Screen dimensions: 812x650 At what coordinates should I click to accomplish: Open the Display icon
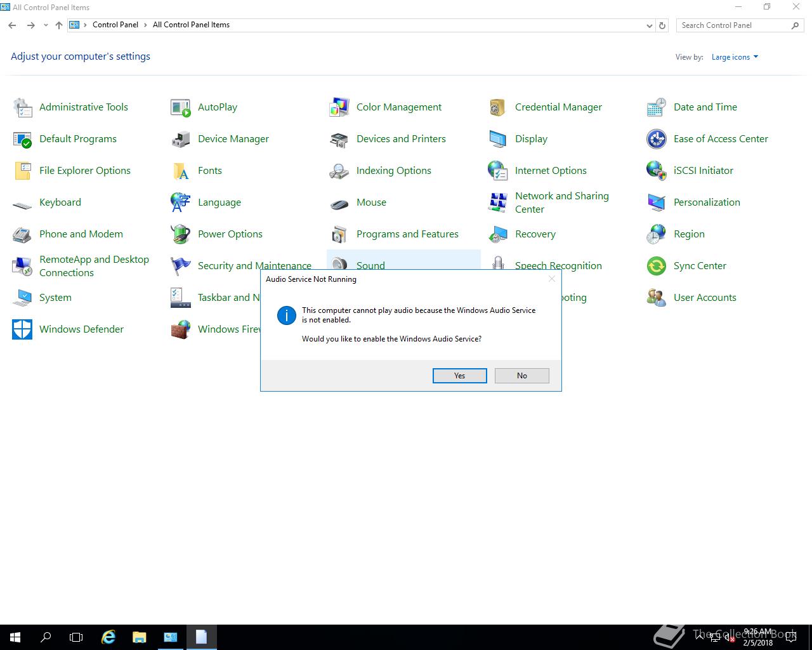[498, 139]
